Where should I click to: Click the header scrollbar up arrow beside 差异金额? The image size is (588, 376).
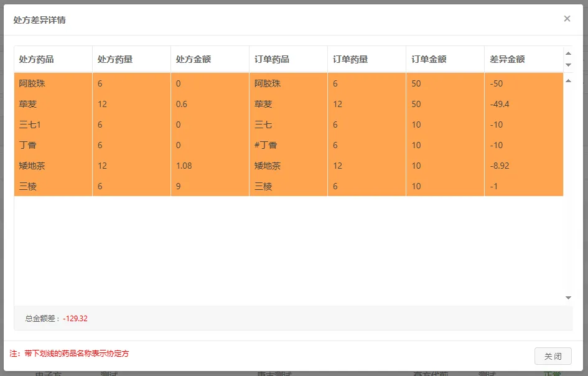point(568,54)
